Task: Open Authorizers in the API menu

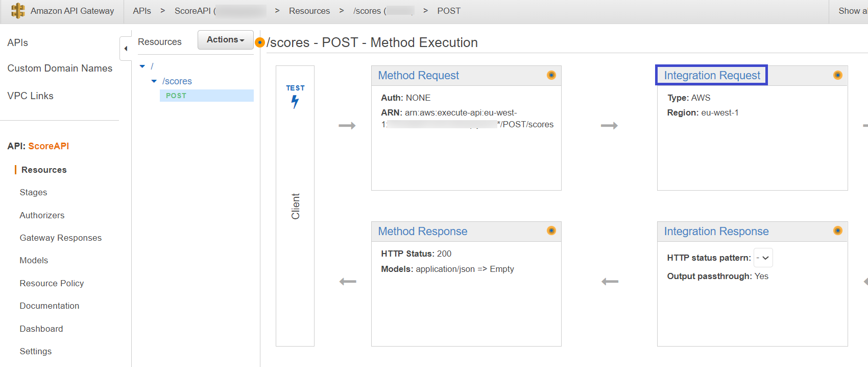Action: tap(42, 215)
